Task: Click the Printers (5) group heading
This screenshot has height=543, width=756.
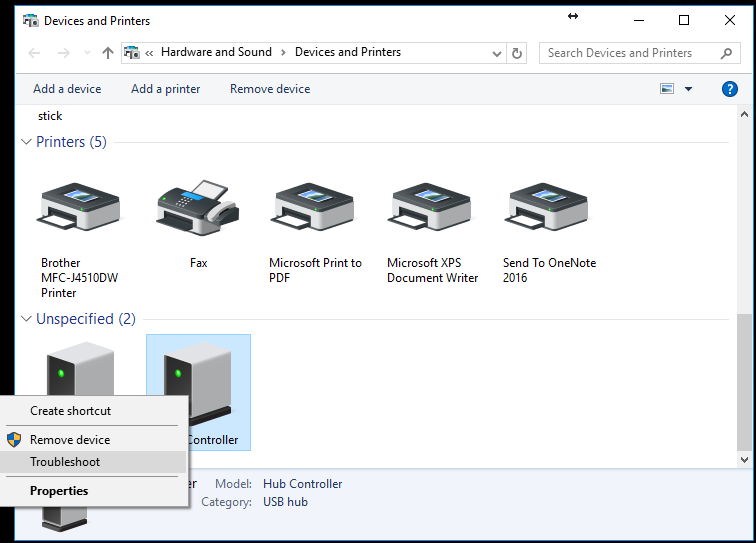Action: [x=71, y=142]
